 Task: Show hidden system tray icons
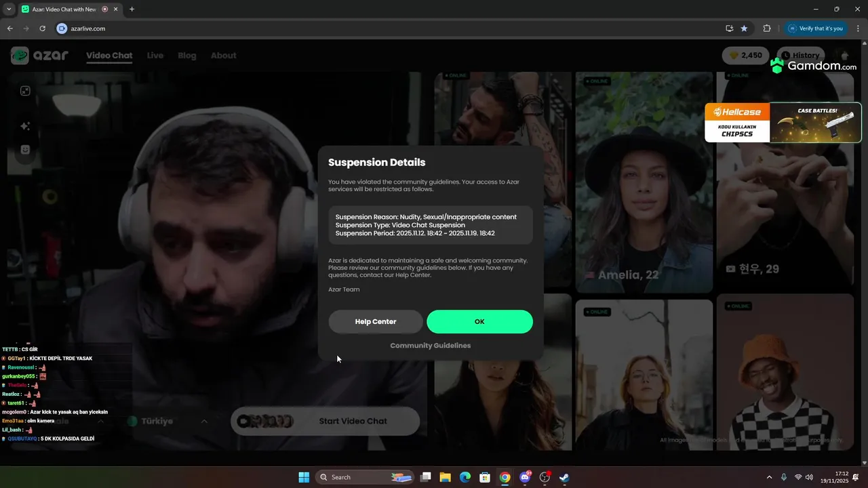[769, 477]
